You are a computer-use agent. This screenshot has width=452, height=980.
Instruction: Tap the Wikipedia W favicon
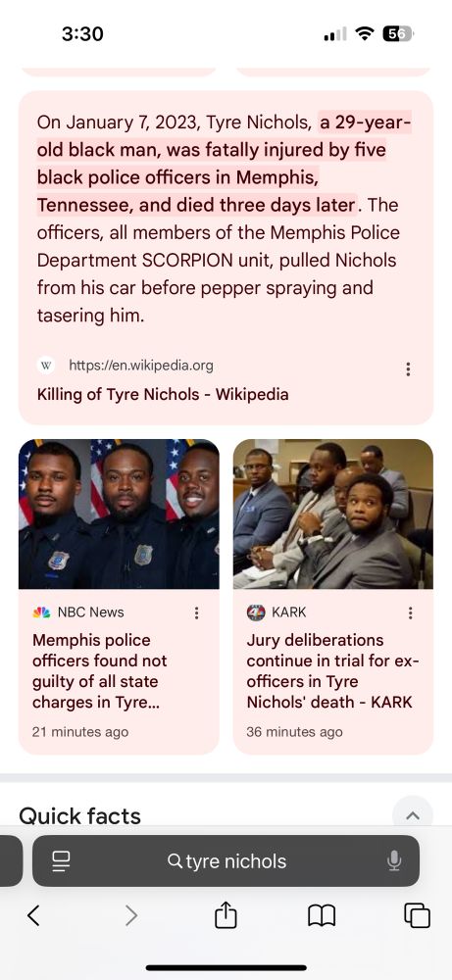tap(46, 366)
